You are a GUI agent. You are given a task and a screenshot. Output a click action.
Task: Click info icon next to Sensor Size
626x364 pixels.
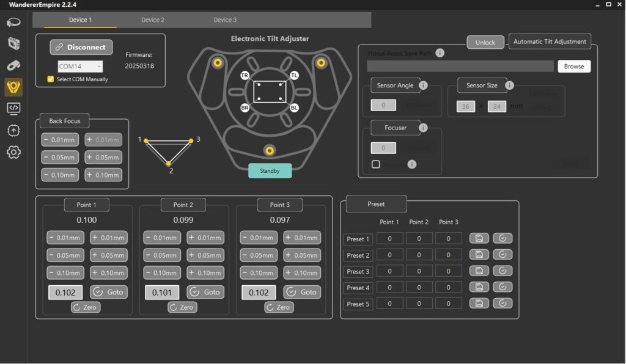tap(509, 86)
